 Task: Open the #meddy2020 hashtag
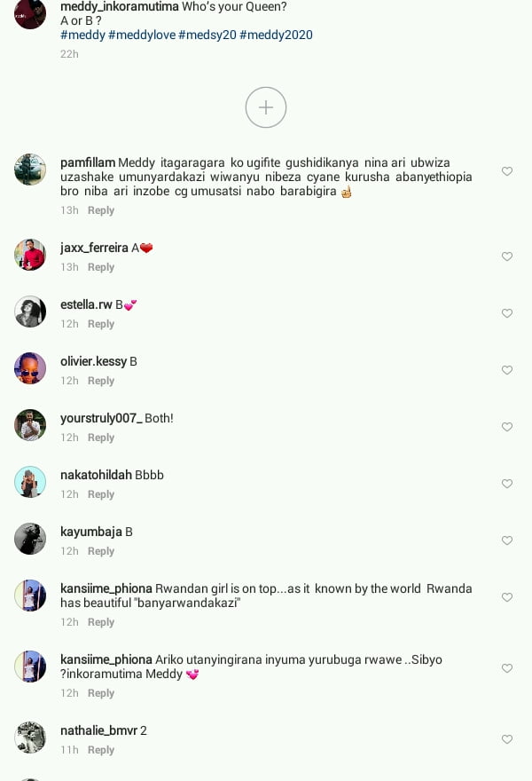pyautogui.click(x=277, y=35)
